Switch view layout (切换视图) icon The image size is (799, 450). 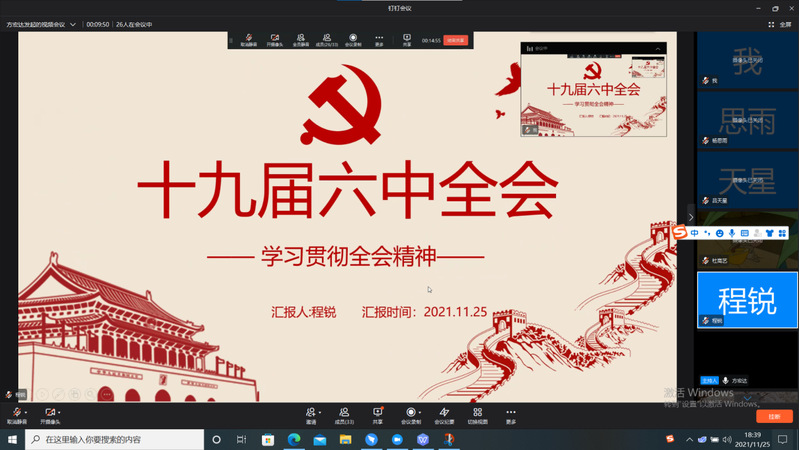[477, 415]
